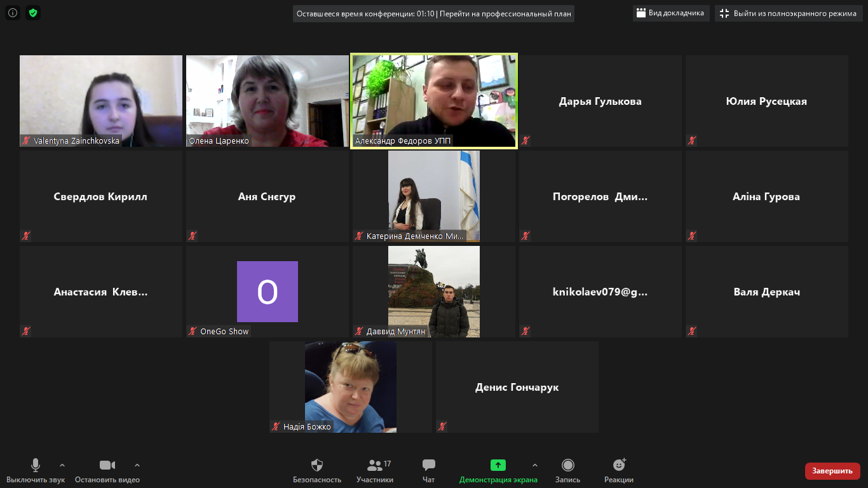Click the Record (Запись) icon
Image resolution: width=868 pixels, height=488 pixels.
(567, 466)
